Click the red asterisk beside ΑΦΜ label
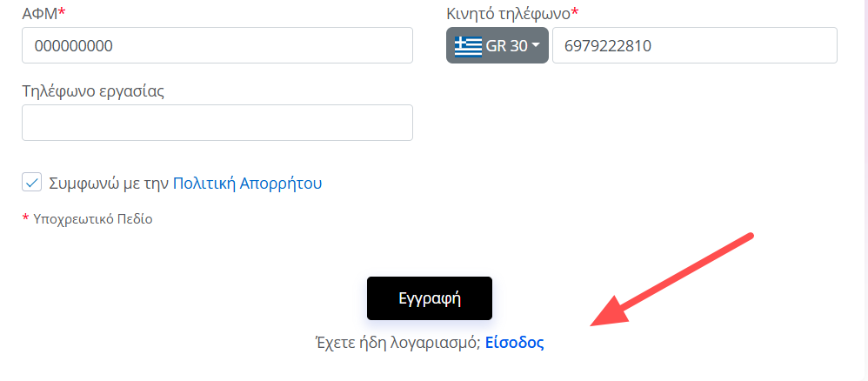This screenshot has width=868, height=381. click(62, 13)
